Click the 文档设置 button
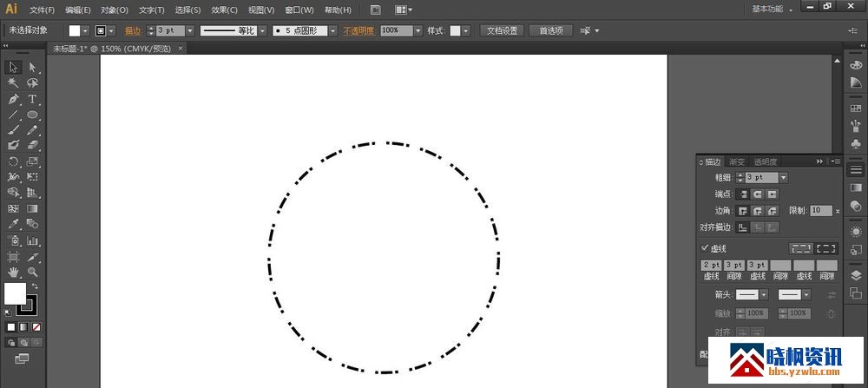 502,31
